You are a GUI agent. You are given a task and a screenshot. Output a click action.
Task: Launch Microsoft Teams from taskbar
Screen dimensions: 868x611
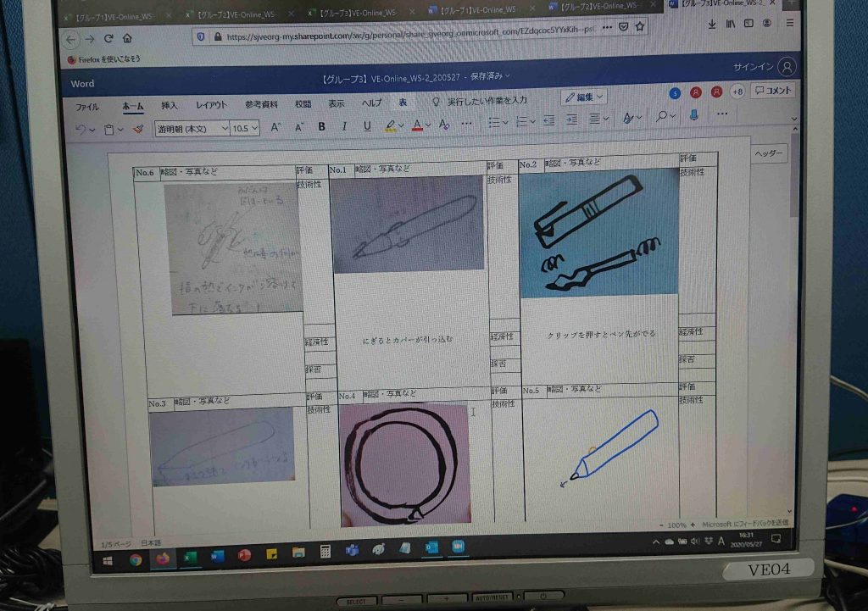click(x=352, y=551)
